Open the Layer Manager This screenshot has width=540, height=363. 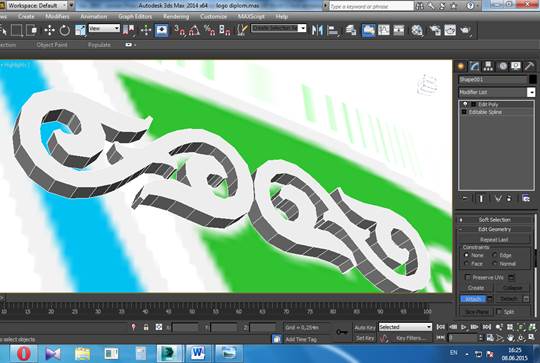pos(351,30)
